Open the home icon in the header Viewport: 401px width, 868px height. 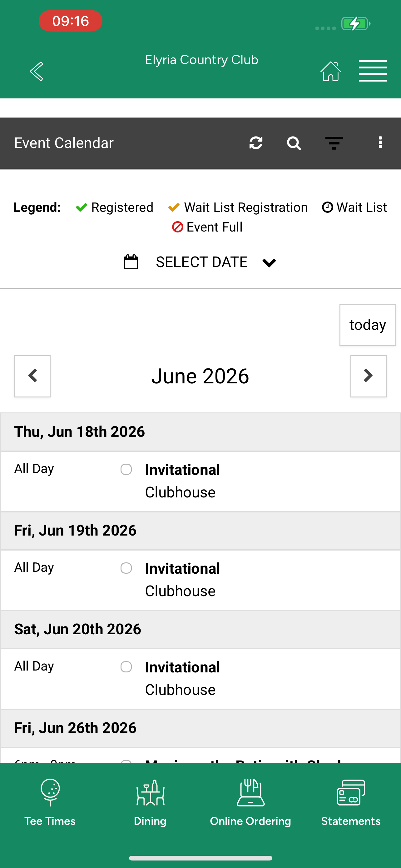click(x=331, y=71)
